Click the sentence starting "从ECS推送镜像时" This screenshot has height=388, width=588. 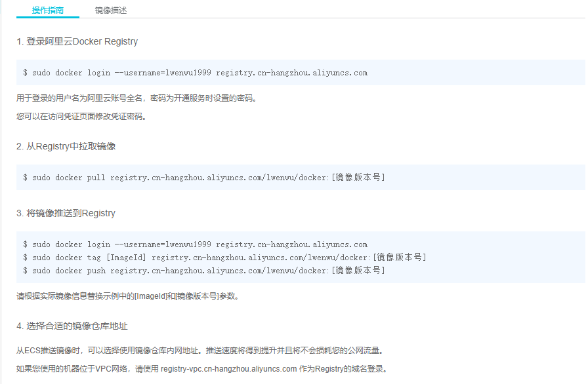pos(200,351)
